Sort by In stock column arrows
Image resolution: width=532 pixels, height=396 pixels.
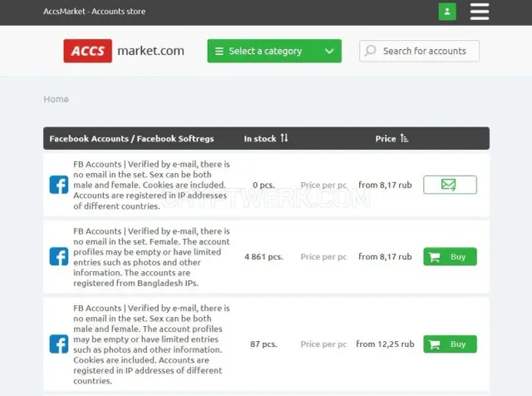(284, 138)
